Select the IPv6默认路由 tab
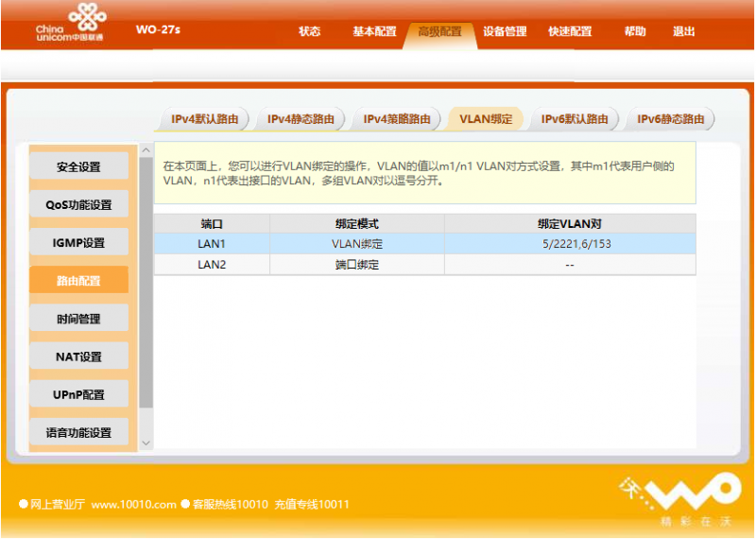The width and height of the screenshot is (756, 539). point(575,119)
